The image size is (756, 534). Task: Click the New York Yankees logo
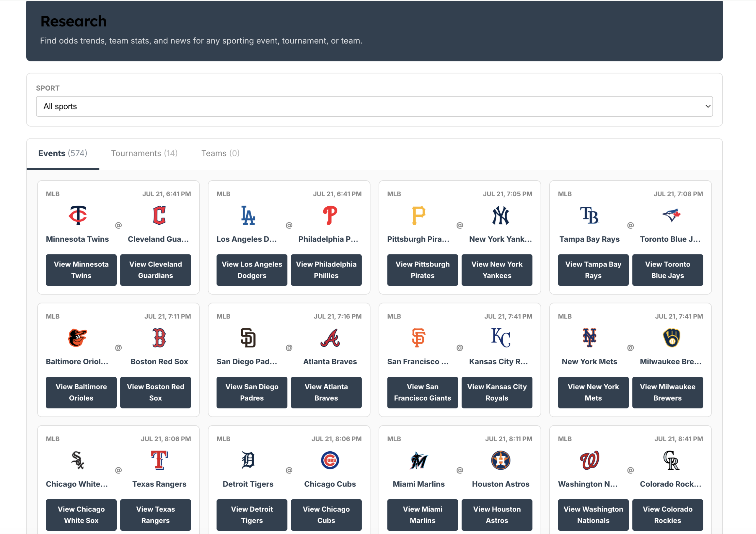[501, 215]
